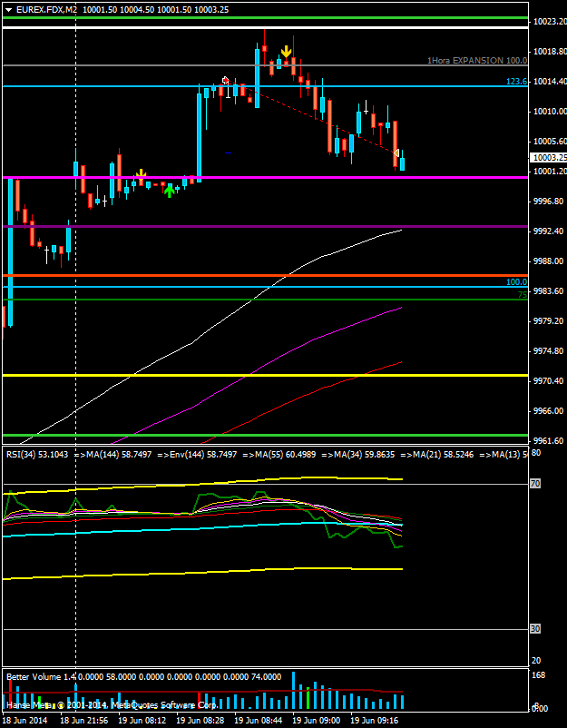567x728 pixels.
Task: Click the tallest blue volume bar
Action: tap(293, 691)
